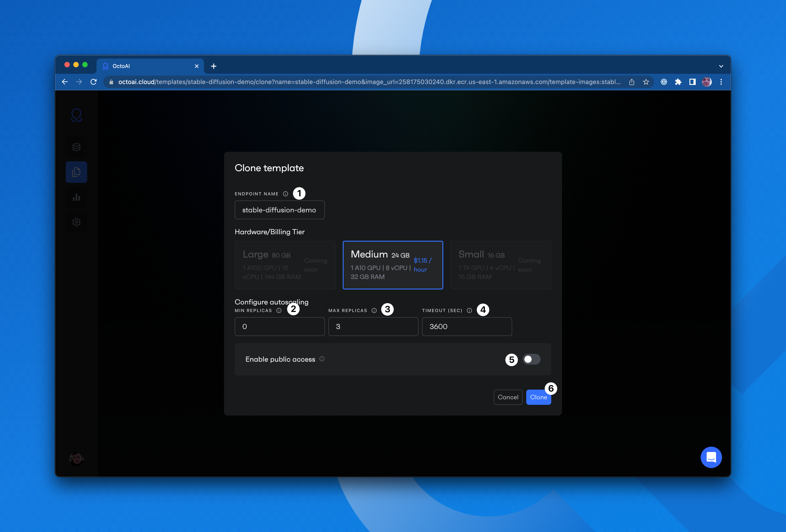The width and height of the screenshot is (786, 532).
Task: Click the info icon beside Timeout (sec)
Action: (469, 310)
